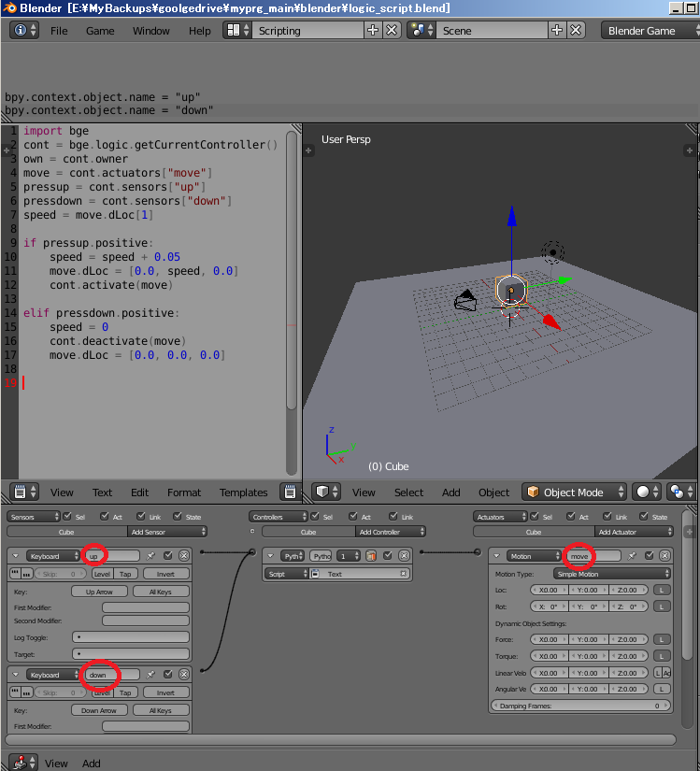Screen dimensions: 700x771
Task: Open the Logic Editor type selector icon
Action: click(24, 763)
